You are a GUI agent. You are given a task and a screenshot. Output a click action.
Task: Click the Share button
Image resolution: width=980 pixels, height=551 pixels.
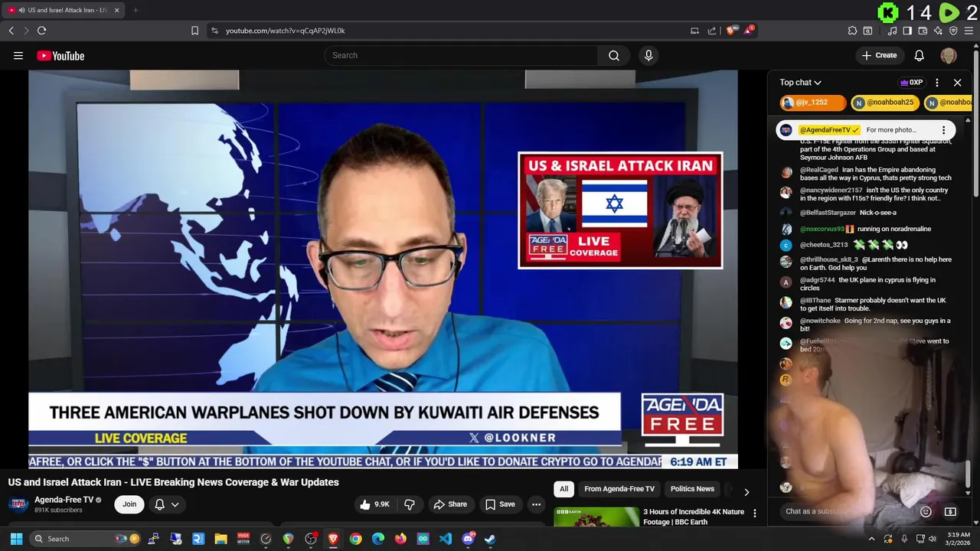pyautogui.click(x=450, y=504)
